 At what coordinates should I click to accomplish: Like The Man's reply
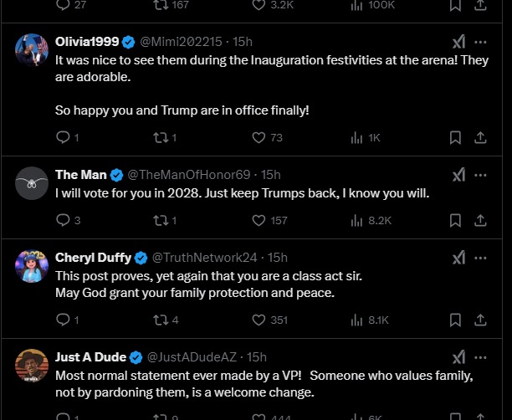click(x=259, y=220)
